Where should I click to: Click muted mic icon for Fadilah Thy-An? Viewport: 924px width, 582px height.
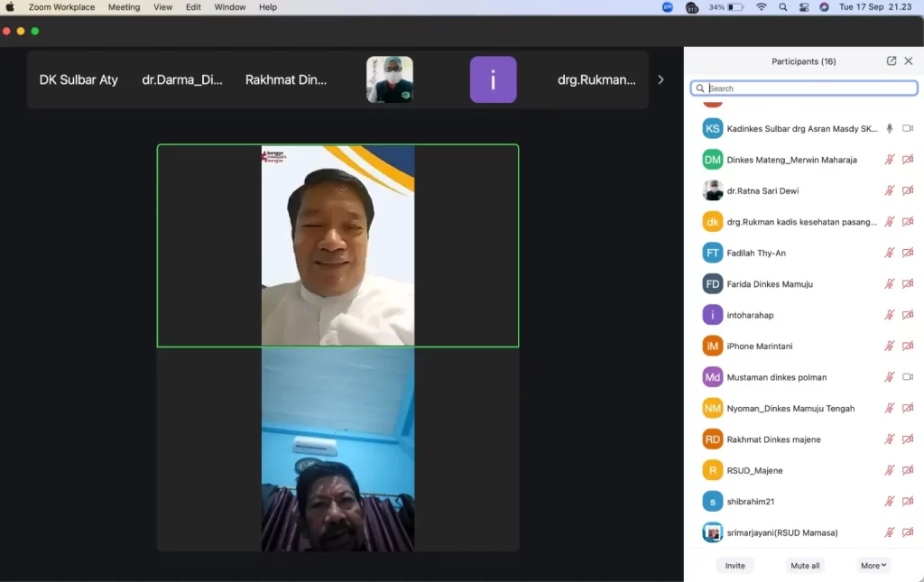[x=889, y=253]
